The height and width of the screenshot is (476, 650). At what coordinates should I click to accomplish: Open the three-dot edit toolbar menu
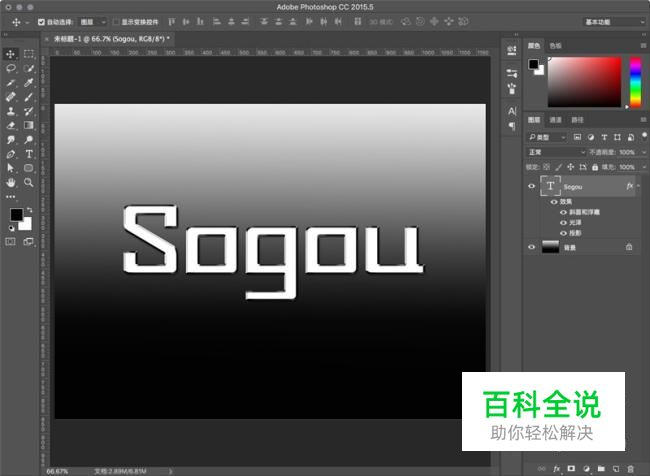tap(10, 197)
